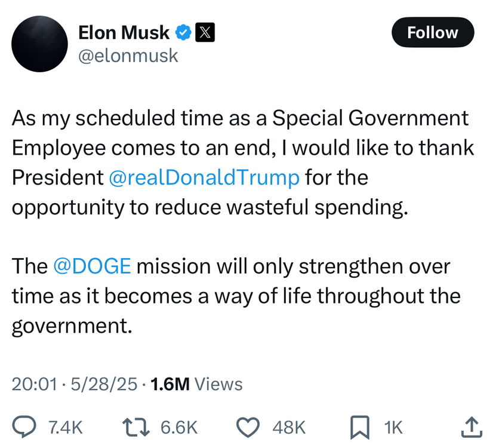
Task: Click the @elonmusk handle
Action: [x=128, y=56]
